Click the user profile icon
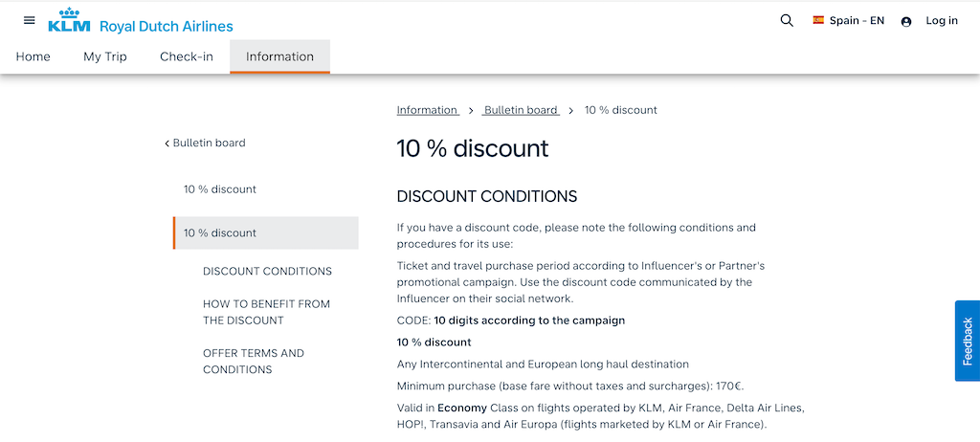Screen dimensions: 980x442 coord(906,21)
